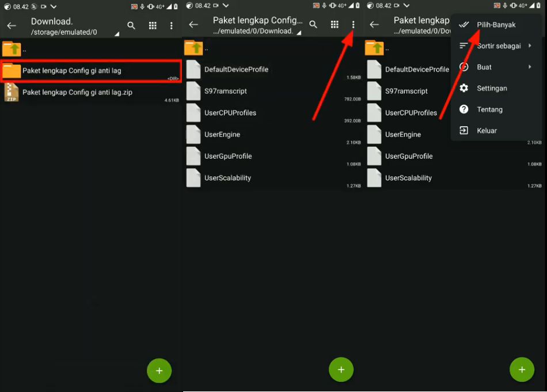Open folder Paket lengkap Config gi anti lag
This screenshot has height=392, width=547.
pos(91,71)
